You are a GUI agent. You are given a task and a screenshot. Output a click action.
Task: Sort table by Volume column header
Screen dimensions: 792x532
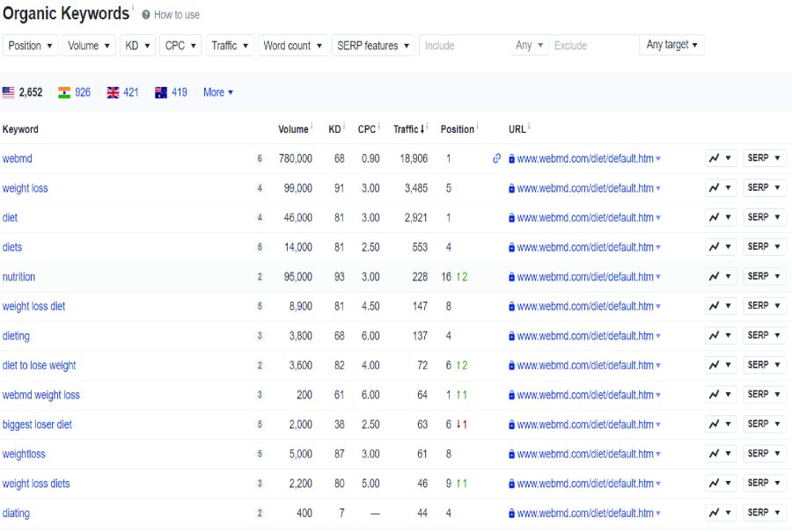pyautogui.click(x=293, y=129)
